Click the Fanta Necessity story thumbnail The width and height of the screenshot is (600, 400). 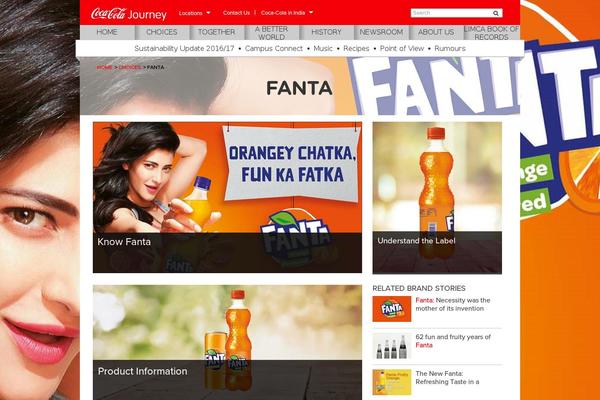(x=392, y=309)
